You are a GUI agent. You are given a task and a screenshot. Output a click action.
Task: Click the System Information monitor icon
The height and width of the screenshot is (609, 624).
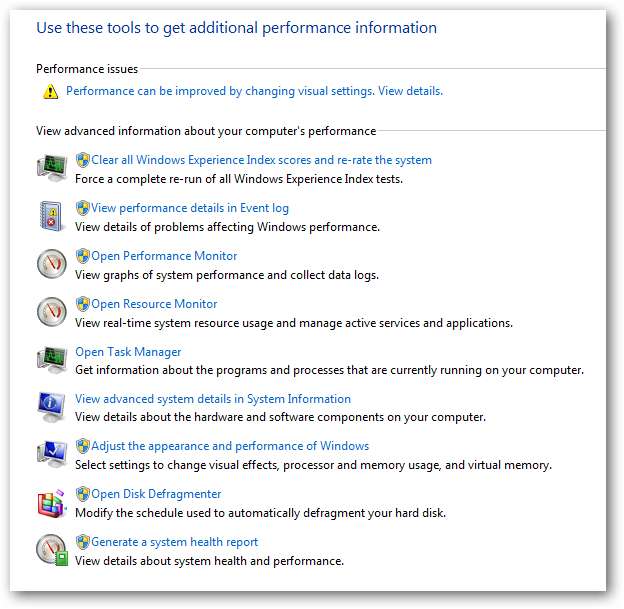click(x=52, y=407)
